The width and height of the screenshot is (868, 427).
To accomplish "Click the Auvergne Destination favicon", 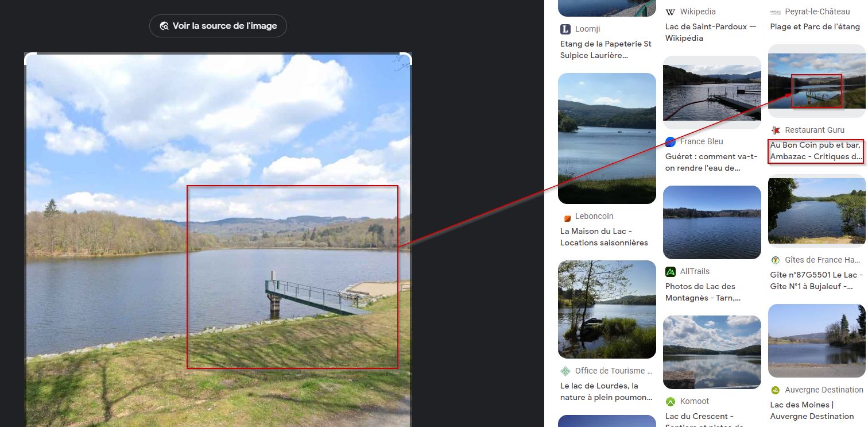I will (x=776, y=390).
